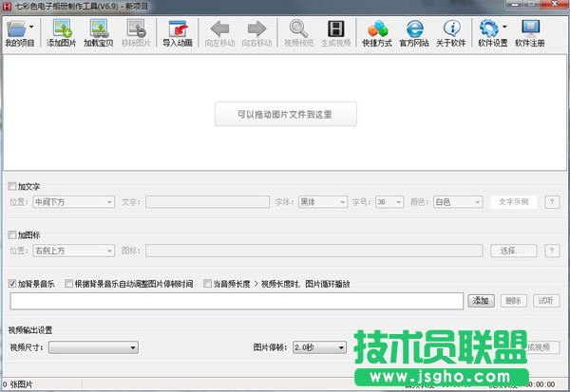Click the 添加 music button
The image size is (570, 392).
pyautogui.click(x=480, y=301)
